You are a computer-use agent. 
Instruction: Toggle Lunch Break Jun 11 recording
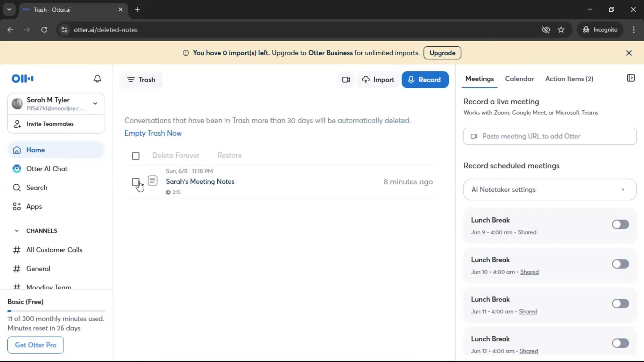[620, 303]
